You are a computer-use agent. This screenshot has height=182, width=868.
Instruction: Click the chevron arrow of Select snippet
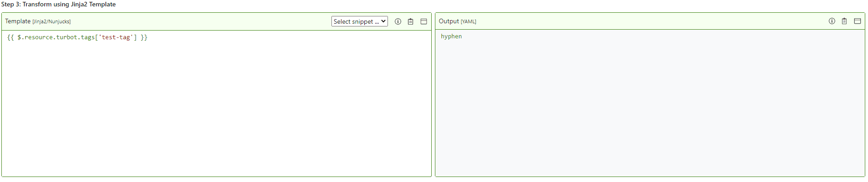point(383,21)
